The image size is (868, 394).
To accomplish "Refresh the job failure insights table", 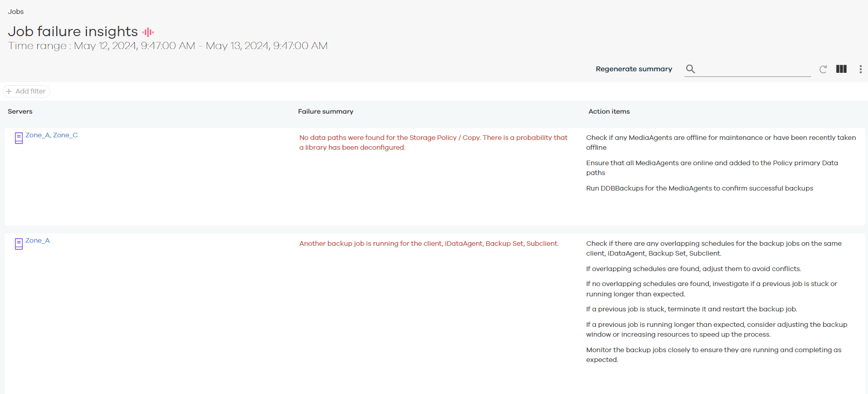I will coord(823,69).
